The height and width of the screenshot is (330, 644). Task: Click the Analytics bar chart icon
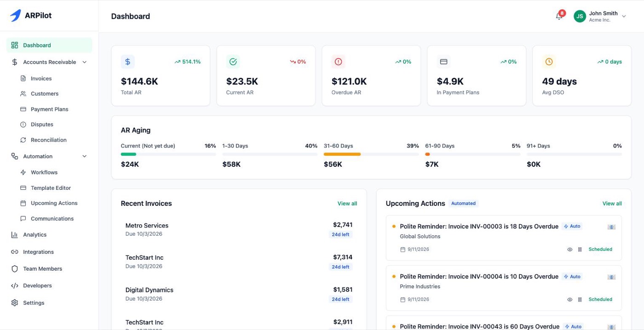tap(15, 235)
